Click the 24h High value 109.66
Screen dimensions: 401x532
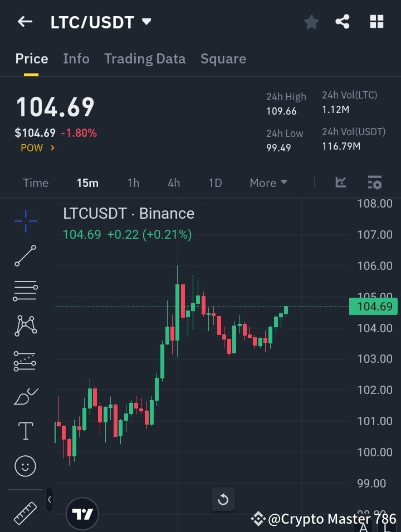[281, 111]
